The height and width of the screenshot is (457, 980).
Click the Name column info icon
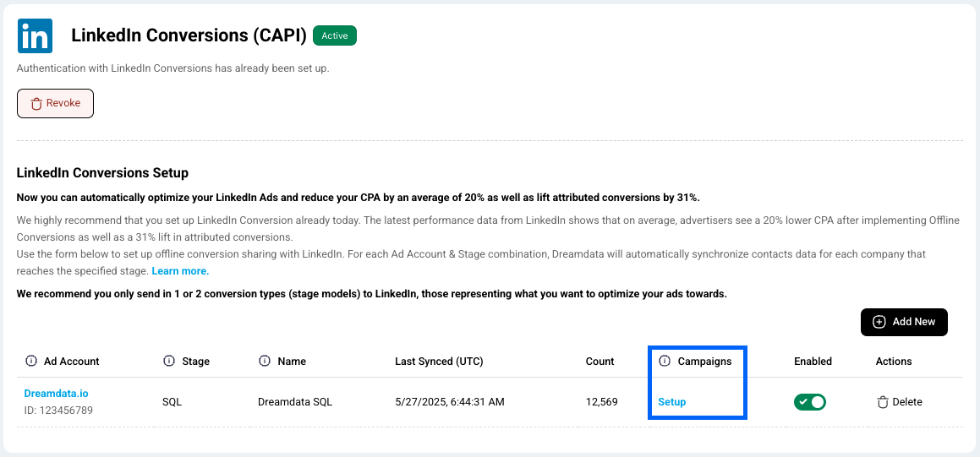tap(265, 361)
